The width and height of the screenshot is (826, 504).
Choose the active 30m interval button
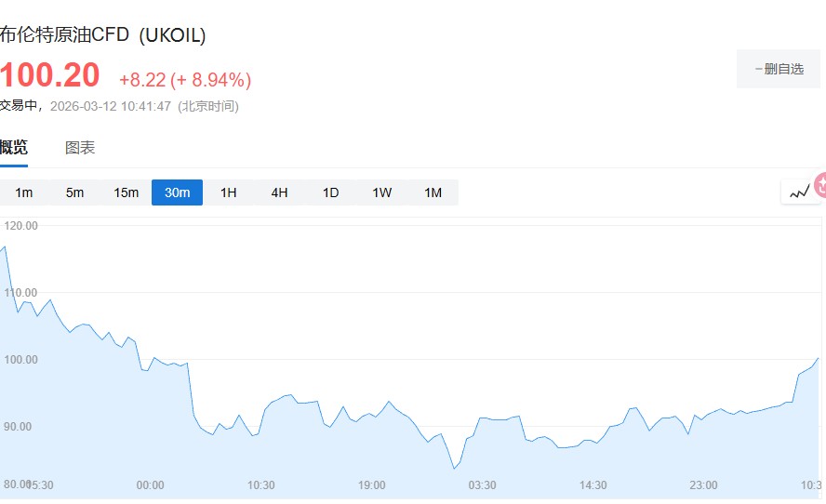click(x=177, y=192)
